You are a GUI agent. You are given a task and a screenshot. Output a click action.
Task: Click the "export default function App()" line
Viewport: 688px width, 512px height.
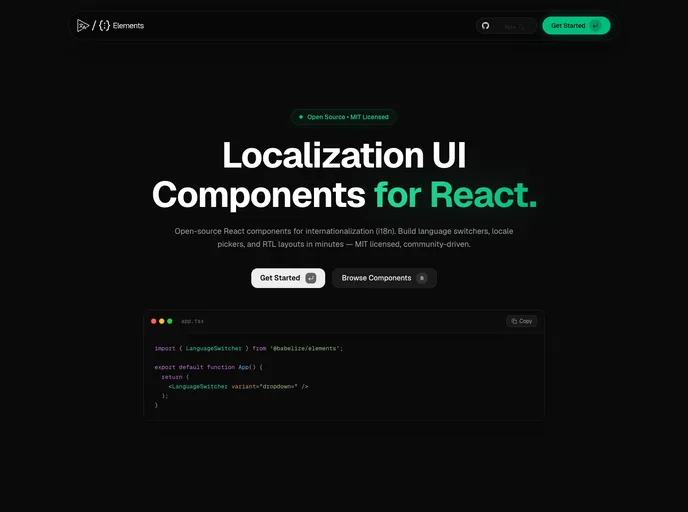[208, 367]
